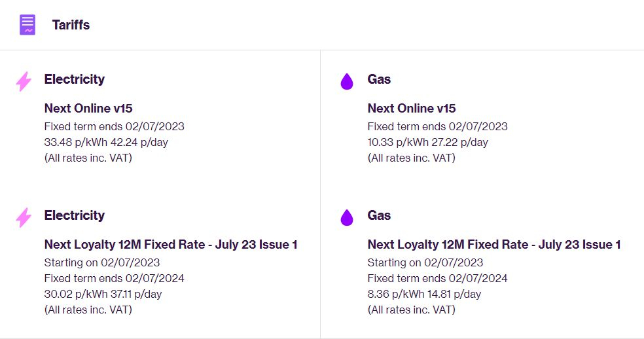
Task: Open the gas Next Online v15 tariff name
Action: click(412, 108)
